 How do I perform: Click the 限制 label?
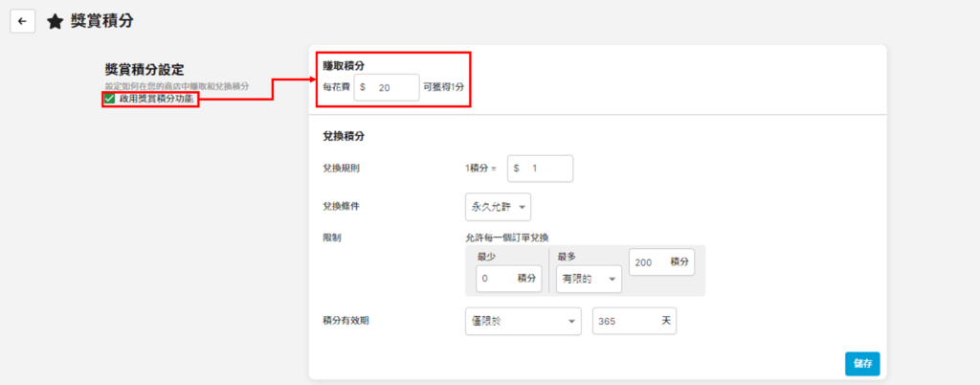point(332,237)
